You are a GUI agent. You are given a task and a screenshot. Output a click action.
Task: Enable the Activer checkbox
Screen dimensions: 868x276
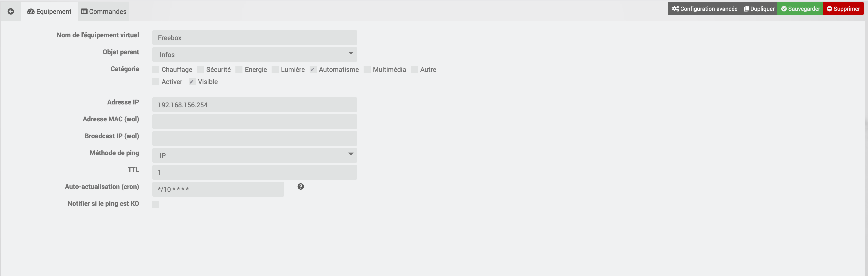[156, 82]
